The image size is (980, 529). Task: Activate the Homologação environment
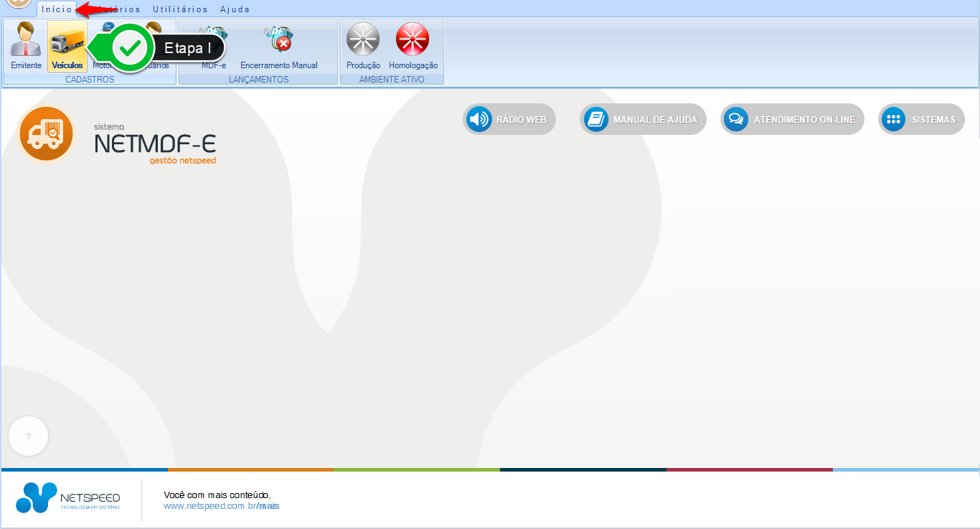[413, 46]
